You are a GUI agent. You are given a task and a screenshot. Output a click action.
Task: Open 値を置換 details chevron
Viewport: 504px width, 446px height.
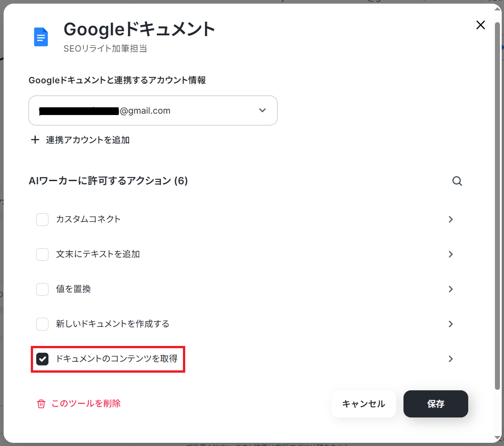coord(451,289)
